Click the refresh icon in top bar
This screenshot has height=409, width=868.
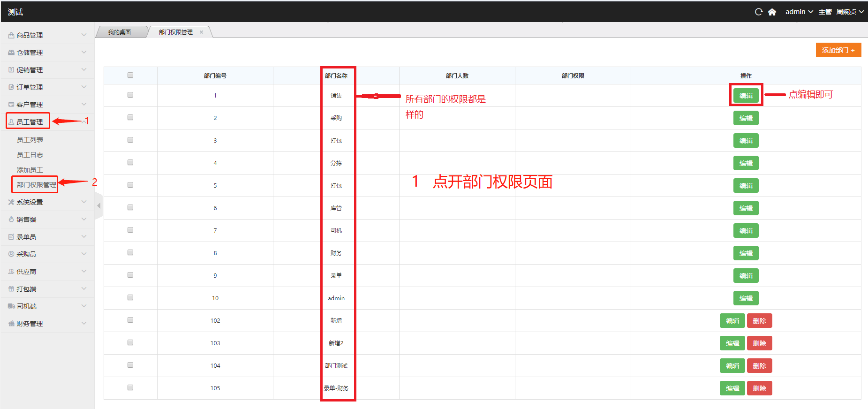coord(758,12)
